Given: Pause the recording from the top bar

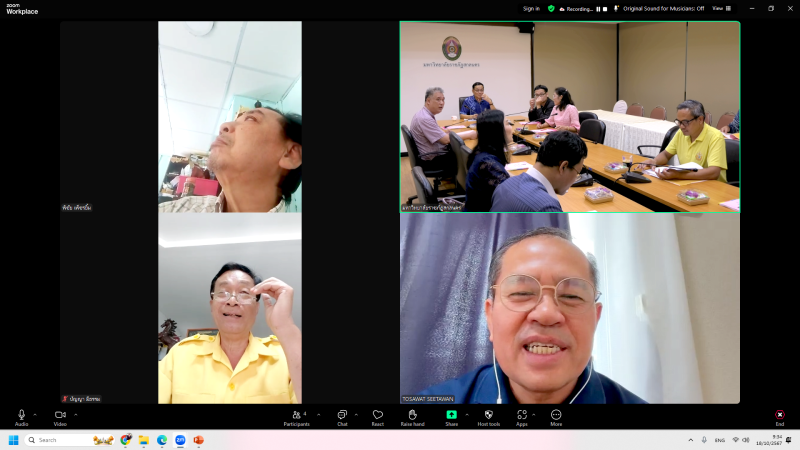Looking at the screenshot, I should [x=599, y=8].
